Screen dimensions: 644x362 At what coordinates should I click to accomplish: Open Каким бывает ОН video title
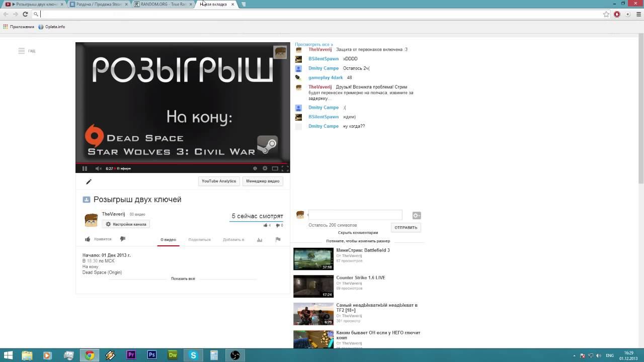tap(378, 335)
